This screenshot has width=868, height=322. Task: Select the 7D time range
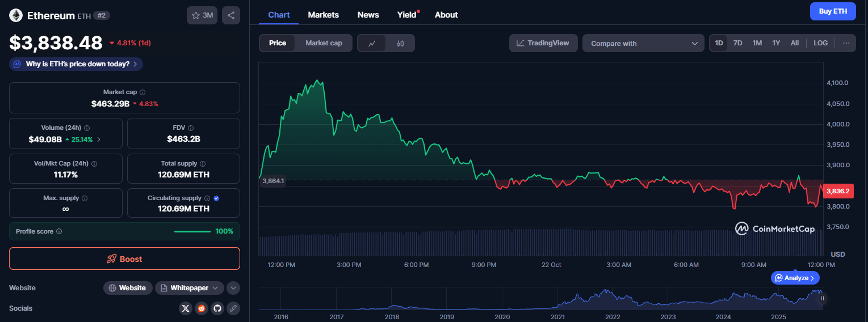coord(737,43)
